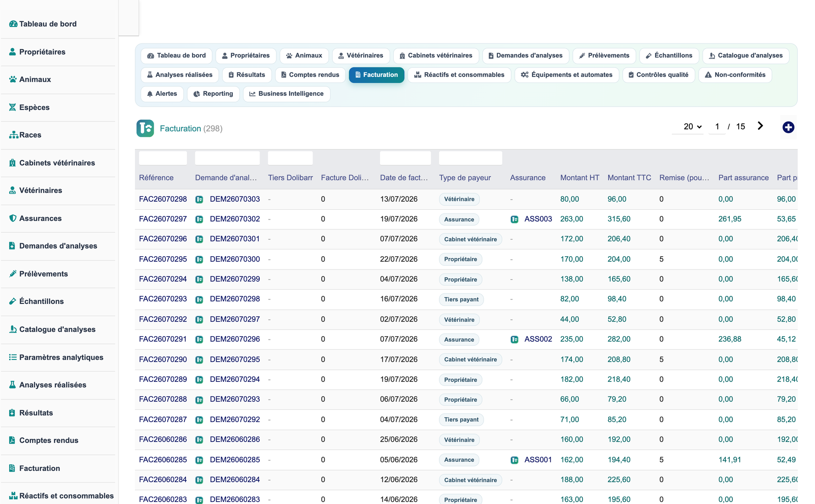Open the record icon beside DEM26070297

point(199,319)
